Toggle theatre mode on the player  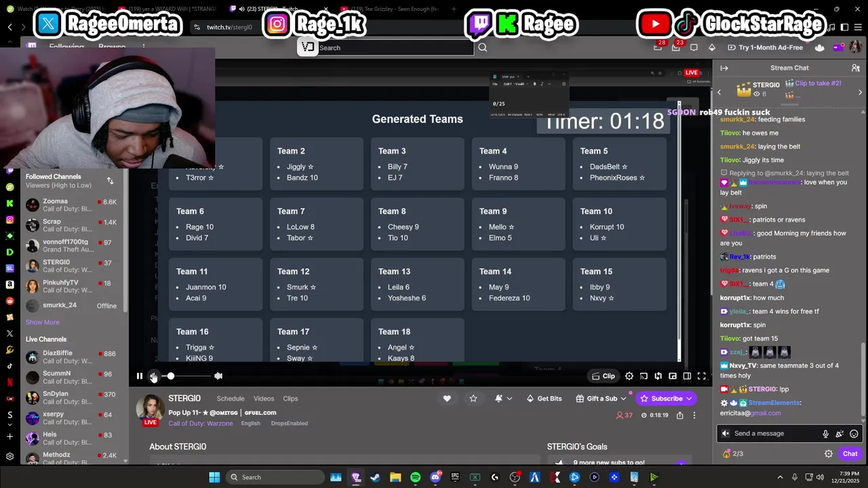coord(687,376)
